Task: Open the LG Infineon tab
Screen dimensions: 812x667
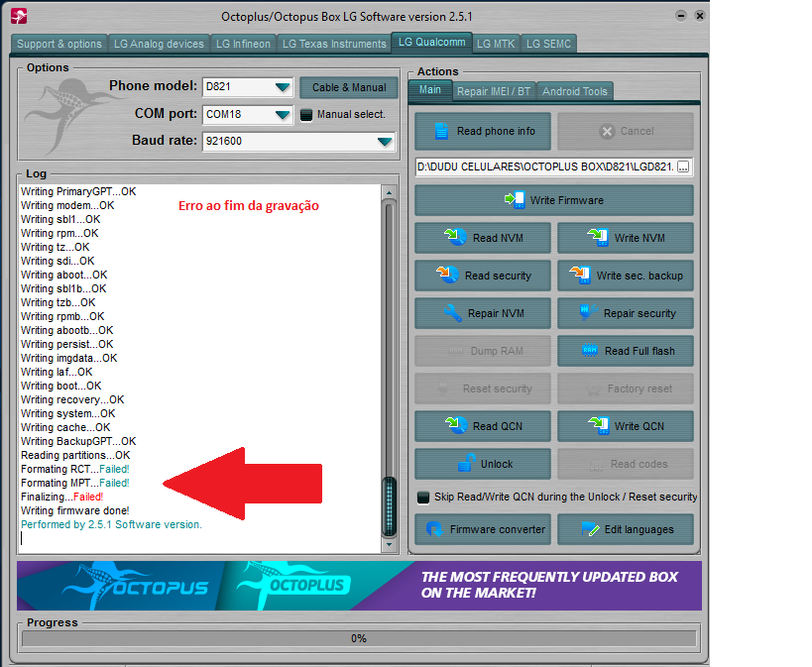Action: pos(243,44)
